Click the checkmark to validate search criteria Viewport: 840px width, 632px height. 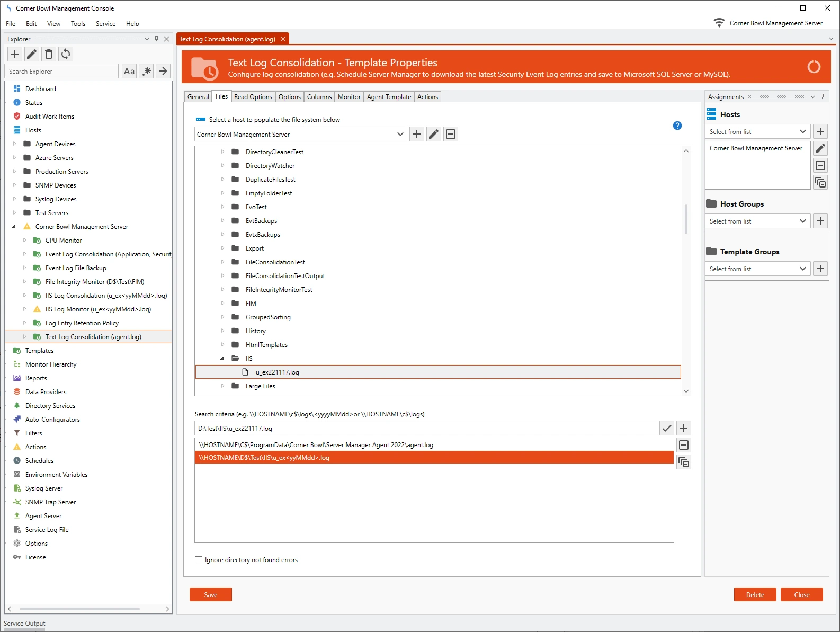(667, 428)
